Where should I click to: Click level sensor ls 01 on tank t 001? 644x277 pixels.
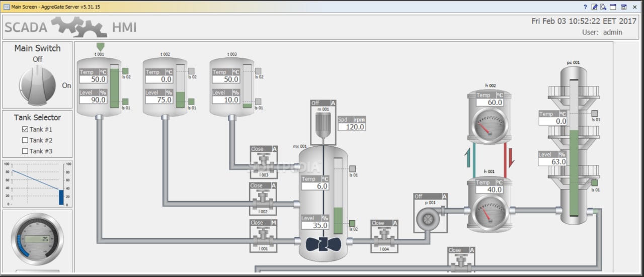point(125,102)
